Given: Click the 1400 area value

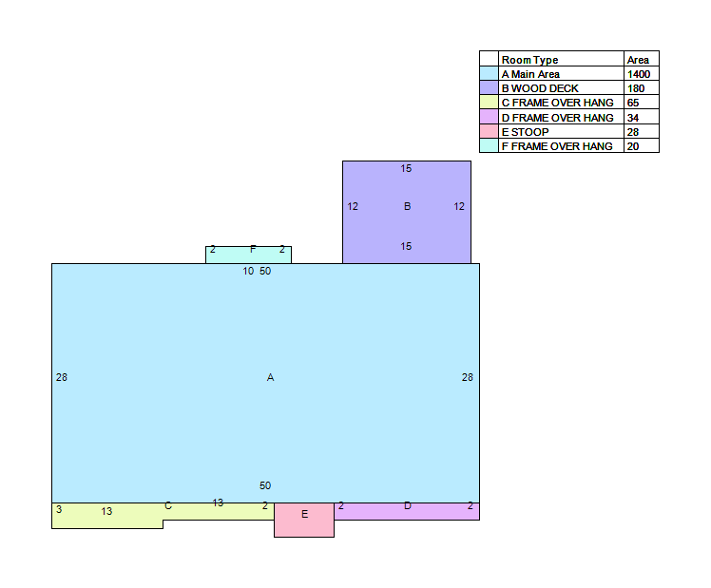Looking at the screenshot, I should click(x=639, y=74).
